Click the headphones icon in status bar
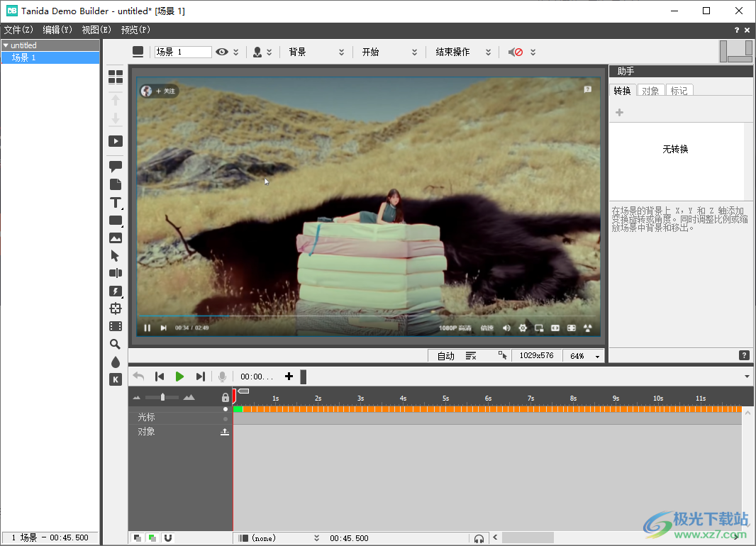The width and height of the screenshot is (756, 546). click(479, 538)
